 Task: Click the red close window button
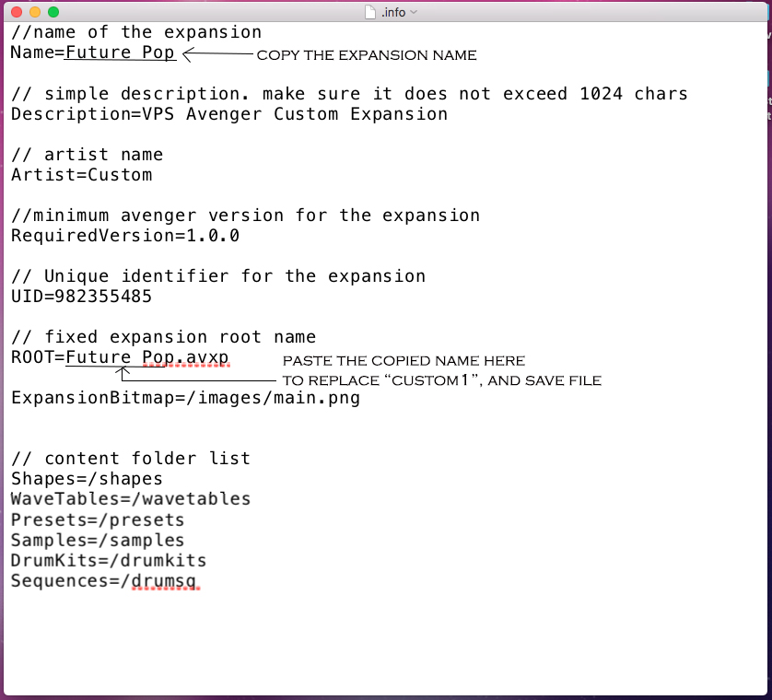pyautogui.click(x=17, y=12)
